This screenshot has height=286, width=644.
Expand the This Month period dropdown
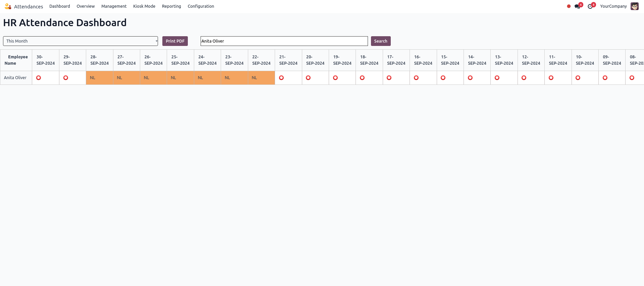coord(80,41)
